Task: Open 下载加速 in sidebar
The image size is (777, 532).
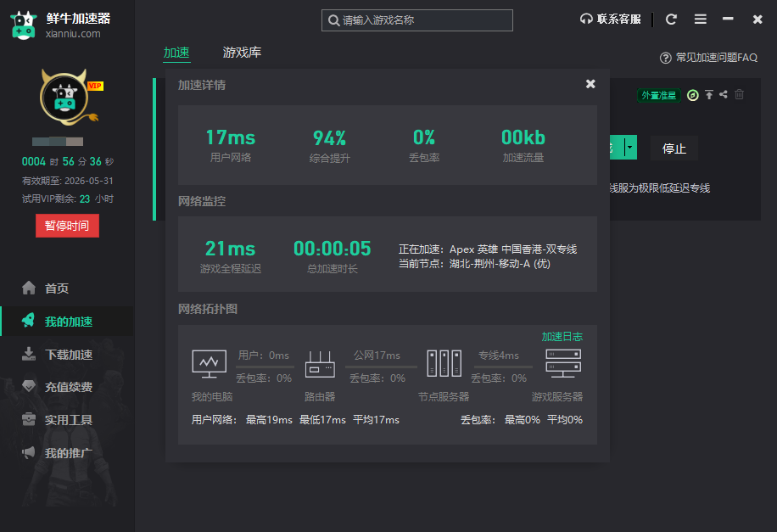Action: coord(67,355)
